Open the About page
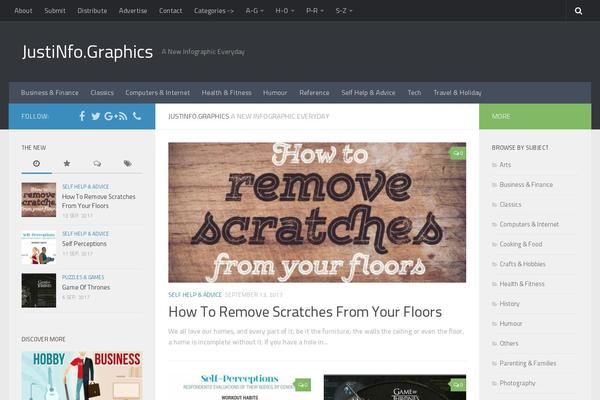This screenshot has width=600, height=400. tap(23, 11)
